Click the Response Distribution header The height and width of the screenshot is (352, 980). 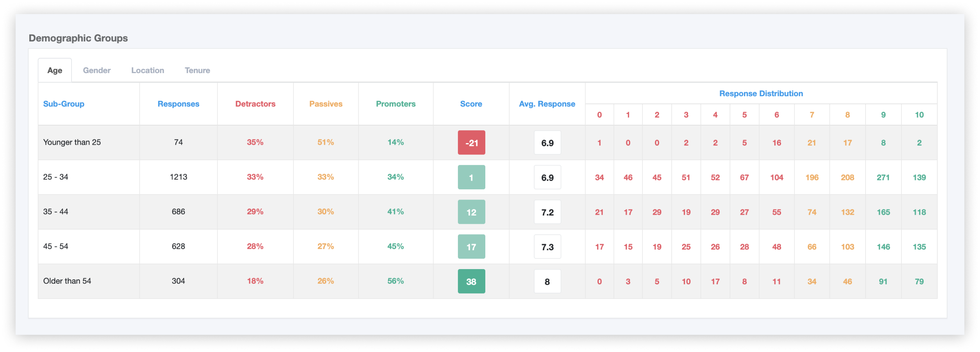[761, 93]
